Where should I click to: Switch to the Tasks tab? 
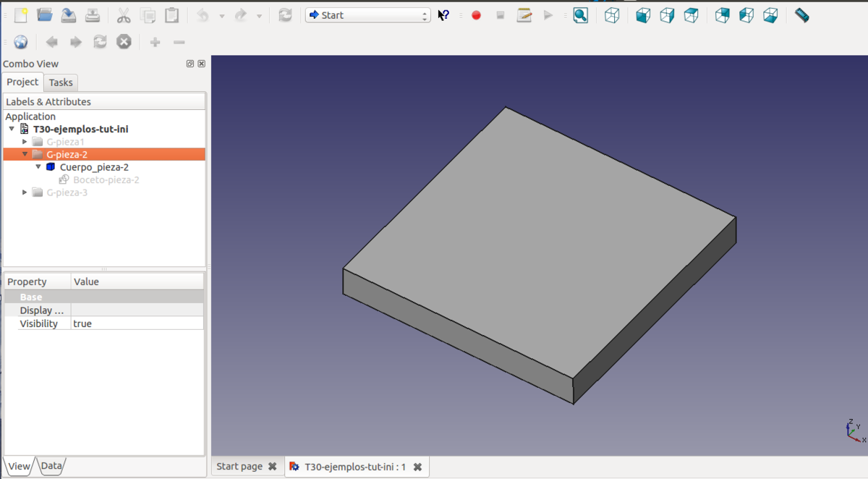click(x=61, y=82)
